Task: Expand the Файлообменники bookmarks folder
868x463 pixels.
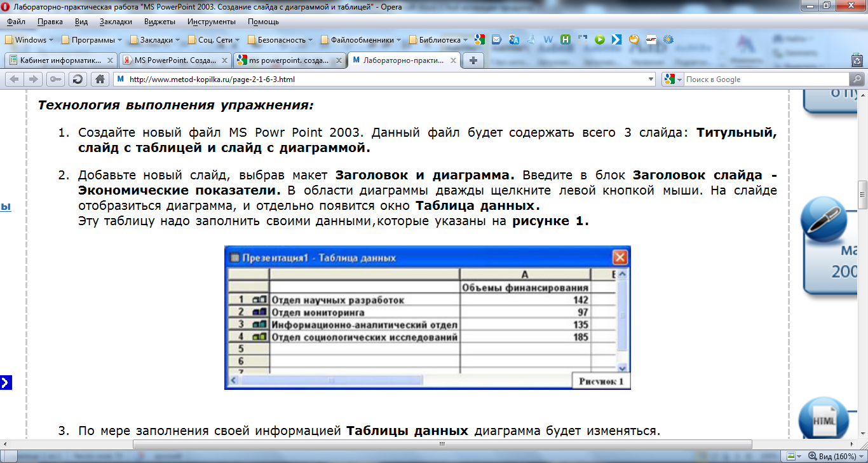Action: pyautogui.click(x=361, y=39)
